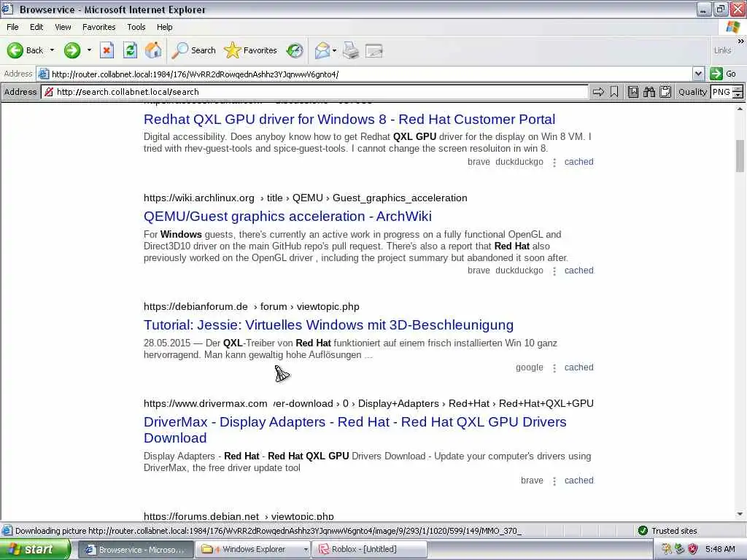
Task: Click the bookmarks list icon beside Quality
Action: pos(633,92)
